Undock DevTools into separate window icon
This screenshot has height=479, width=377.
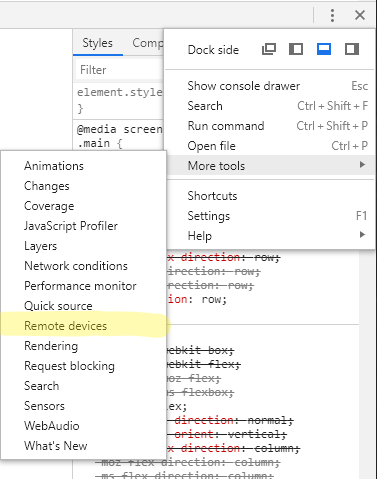tap(269, 49)
